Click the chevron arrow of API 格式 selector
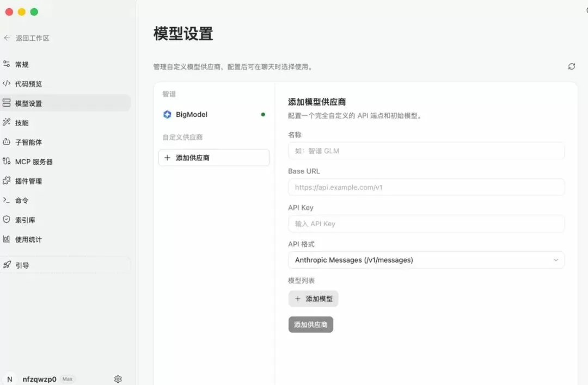 pyautogui.click(x=556, y=260)
